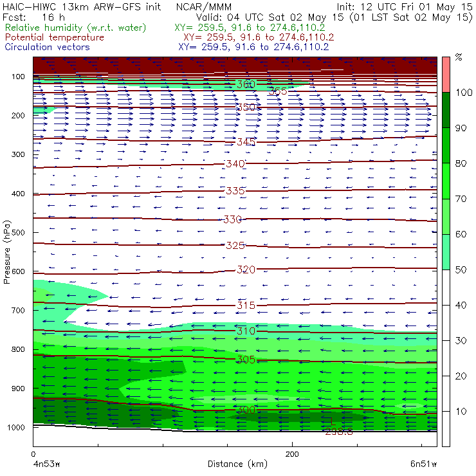Click the 500 hPa axis tick label
Screen dimensions: 476x476
tap(18, 232)
